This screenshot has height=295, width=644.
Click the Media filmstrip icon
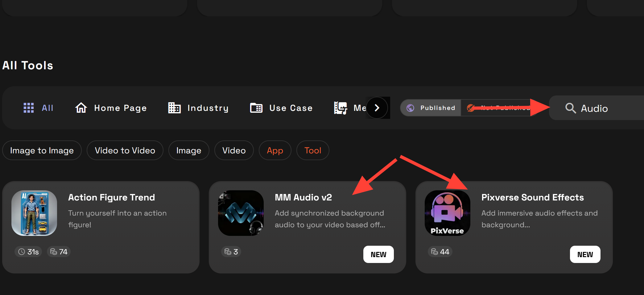click(341, 108)
